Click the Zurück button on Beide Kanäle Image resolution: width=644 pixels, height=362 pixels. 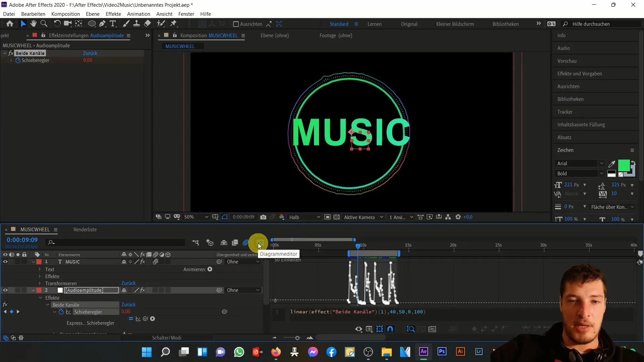[x=90, y=53]
